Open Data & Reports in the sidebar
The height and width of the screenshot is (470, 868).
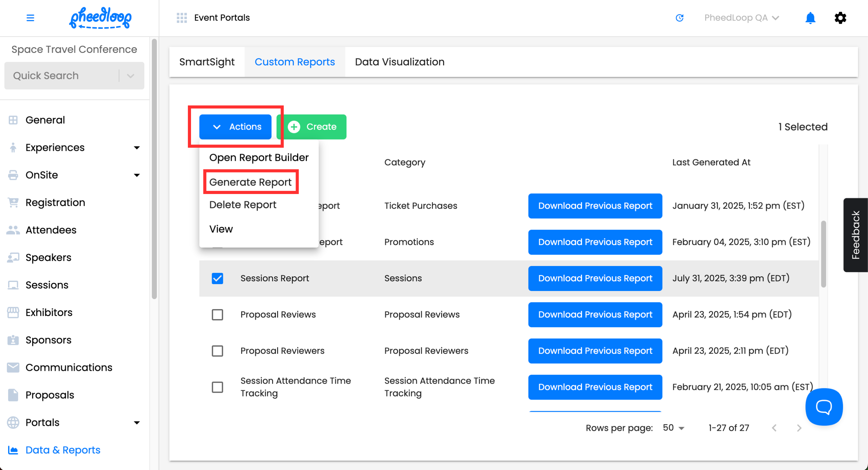(x=63, y=450)
